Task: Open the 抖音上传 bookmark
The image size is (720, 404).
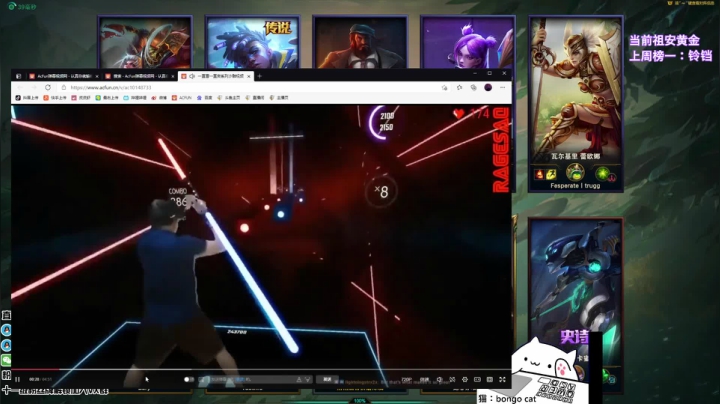Action: pyautogui.click(x=27, y=98)
